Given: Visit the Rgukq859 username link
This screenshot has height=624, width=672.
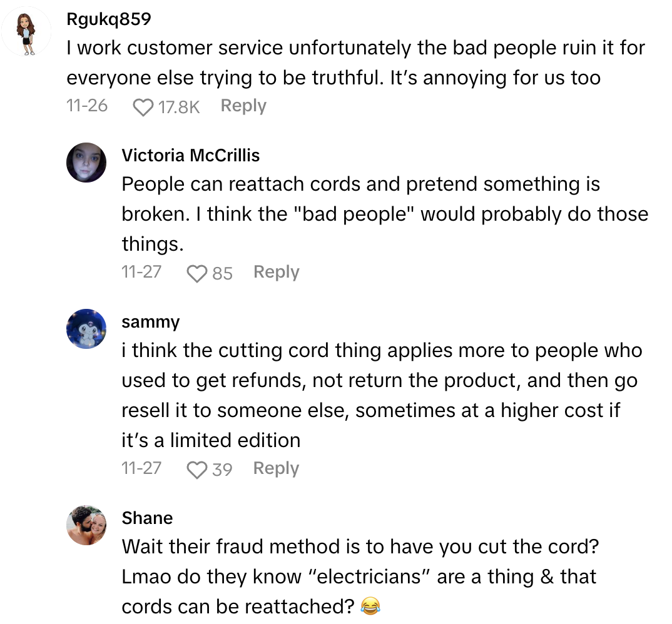Looking at the screenshot, I should click(x=108, y=20).
